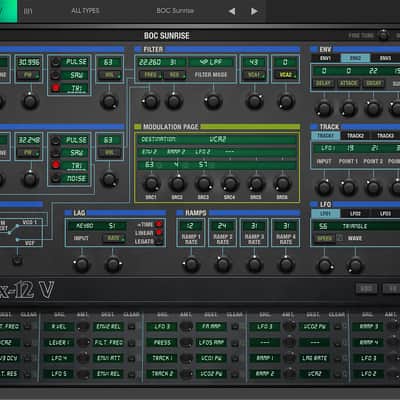The height and width of the screenshot is (400, 400).
Task: Clear the LFO 3 to FM AMP route
Action: pos(235,327)
